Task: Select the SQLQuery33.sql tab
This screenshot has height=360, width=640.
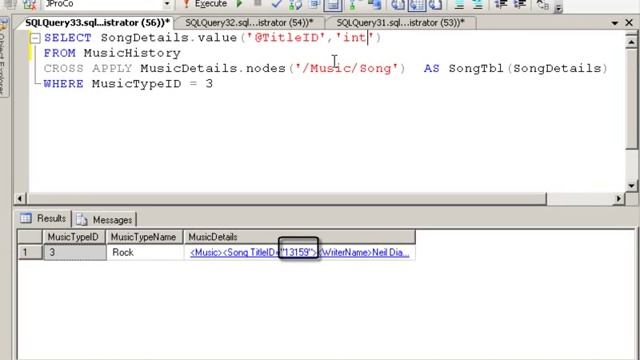Action: click(x=97, y=23)
